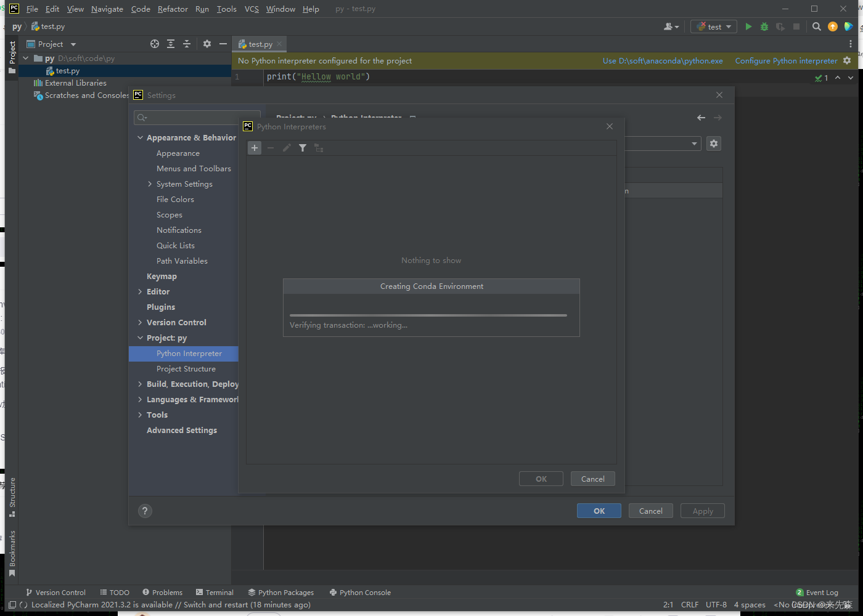Jump to previous highlighted error arrow
863x616 pixels.
(838, 78)
